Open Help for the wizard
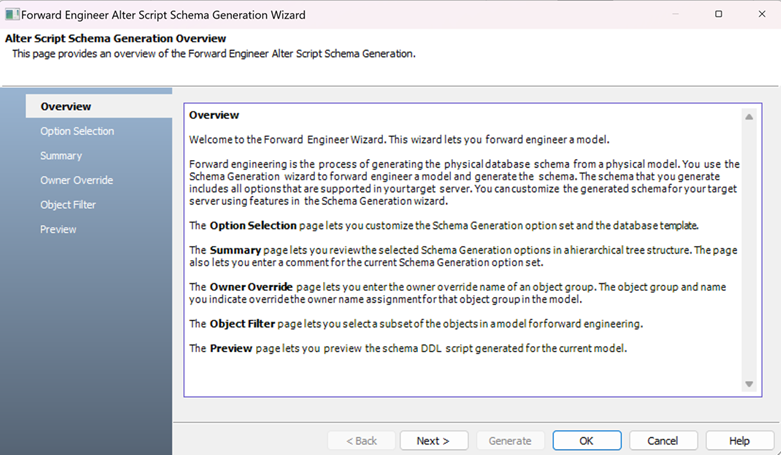This screenshot has height=455, width=781. pos(739,441)
